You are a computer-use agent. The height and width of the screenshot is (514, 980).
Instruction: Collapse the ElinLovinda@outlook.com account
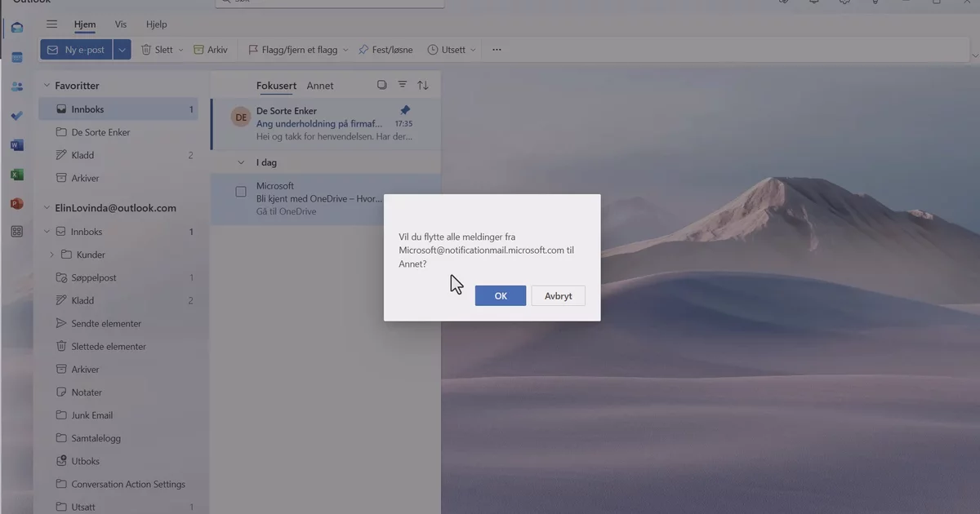click(47, 208)
